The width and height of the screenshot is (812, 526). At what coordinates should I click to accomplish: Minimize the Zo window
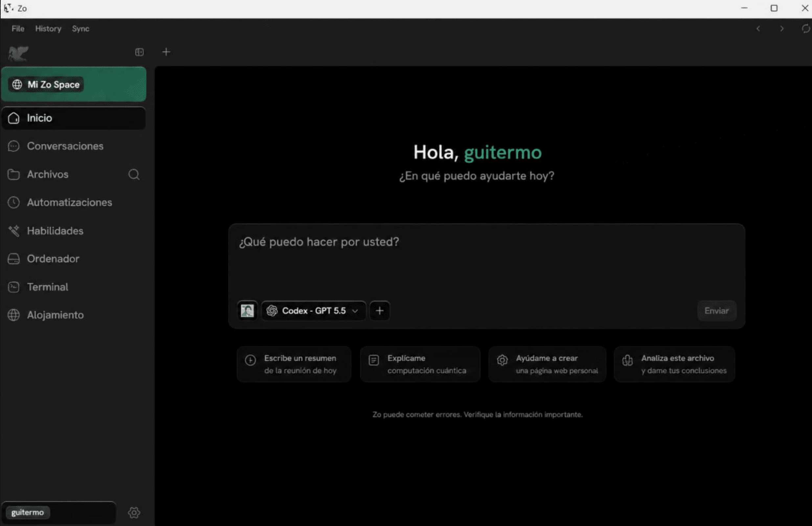(744, 8)
